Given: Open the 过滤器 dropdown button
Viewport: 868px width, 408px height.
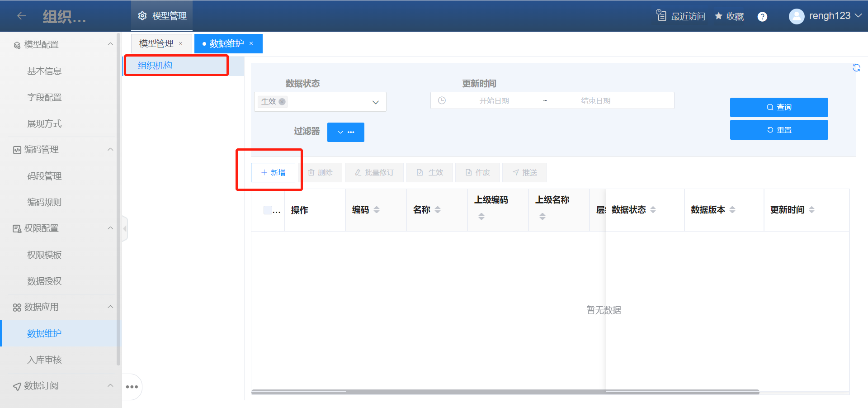Looking at the screenshot, I should tap(345, 132).
